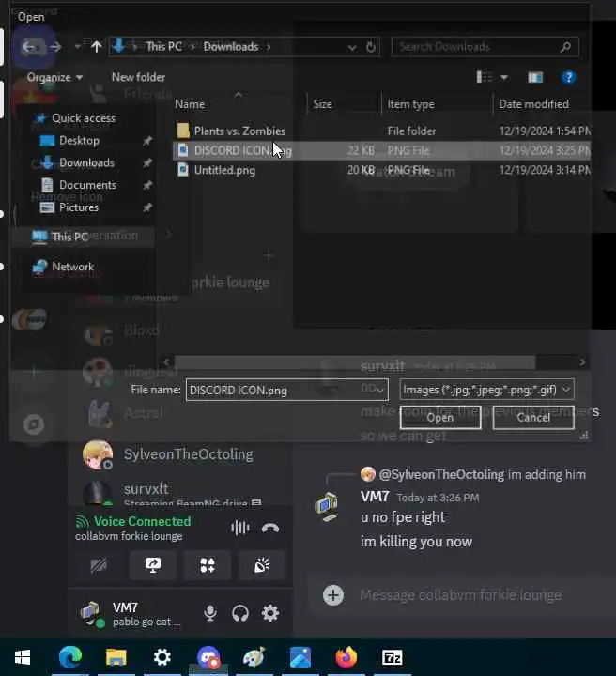Click the Search Downloads field
This screenshot has width=616, height=676.
point(485,47)
